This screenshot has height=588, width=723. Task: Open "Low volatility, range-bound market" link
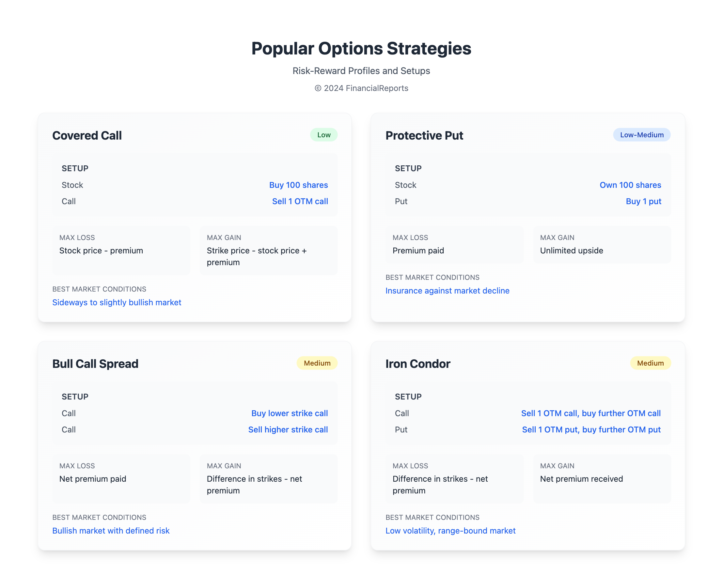(x=450, y=531)
